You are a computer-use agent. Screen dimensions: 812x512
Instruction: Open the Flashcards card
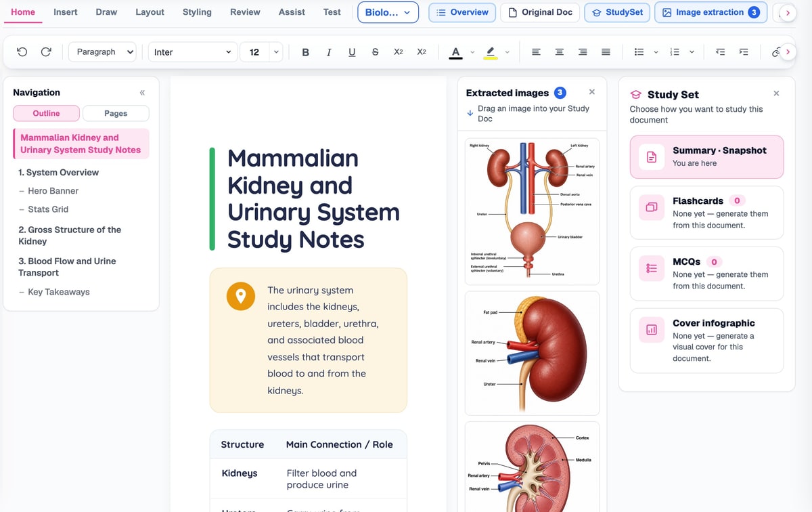(x=706, y=213)
